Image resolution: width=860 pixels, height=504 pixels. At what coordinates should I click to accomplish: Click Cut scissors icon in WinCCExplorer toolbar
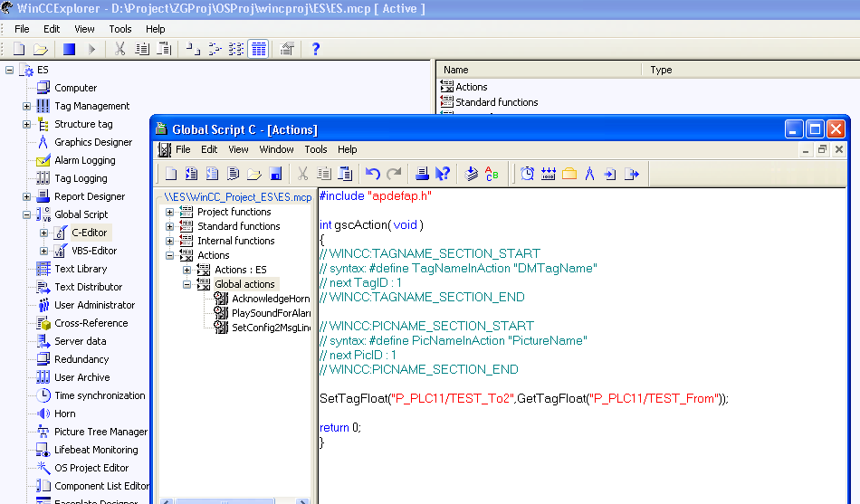119,50
